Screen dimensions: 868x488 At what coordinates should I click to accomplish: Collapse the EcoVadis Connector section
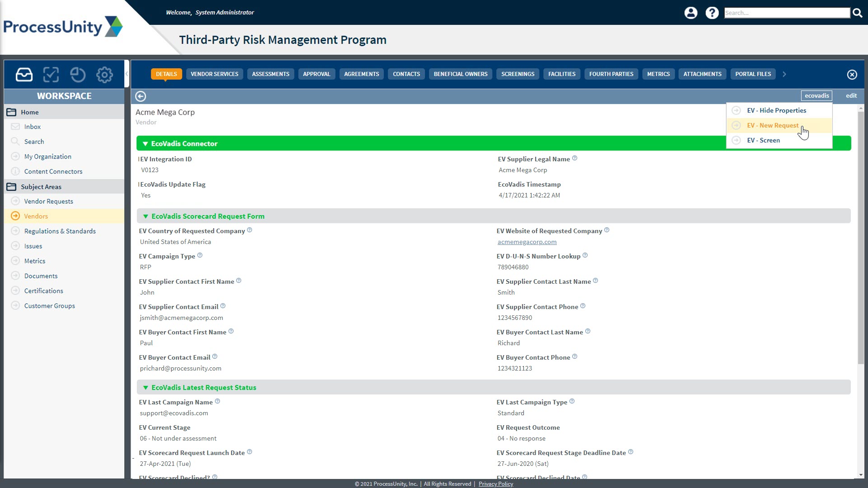coord(145,143)
